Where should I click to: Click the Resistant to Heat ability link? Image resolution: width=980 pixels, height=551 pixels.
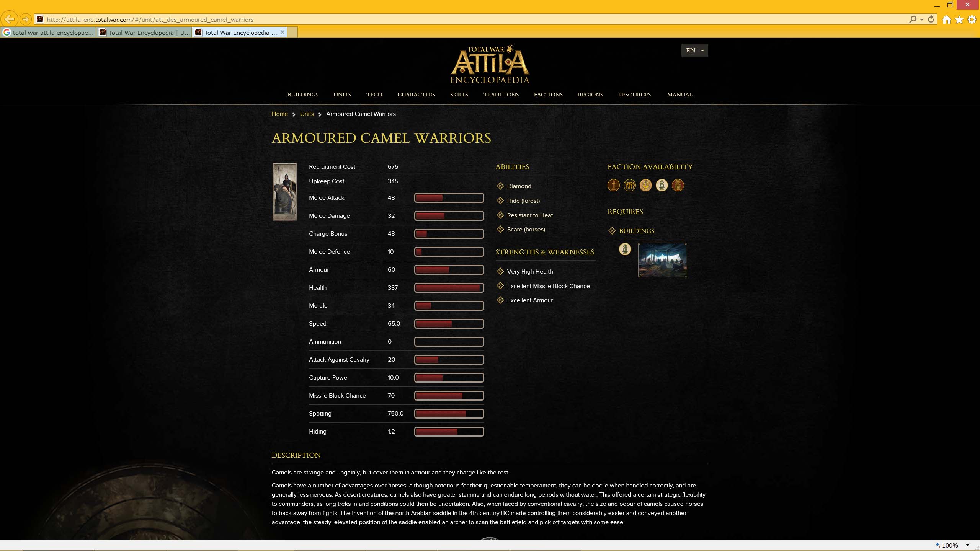pyautogui.click(x=530, y=215)
